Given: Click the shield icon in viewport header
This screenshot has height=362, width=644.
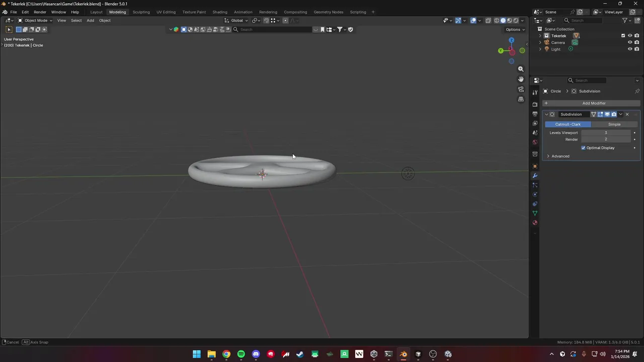Looking at the screenshot, I should tap(351, 29).
